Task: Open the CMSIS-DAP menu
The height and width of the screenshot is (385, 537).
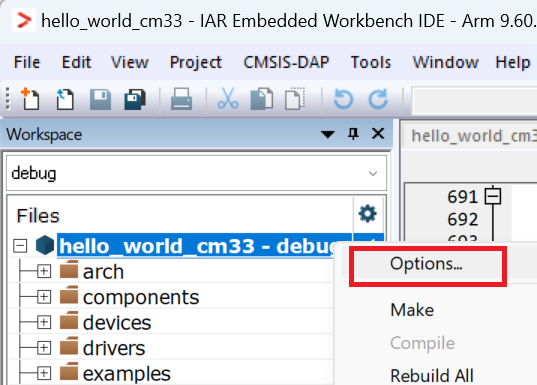Action: tap(286, 62)
